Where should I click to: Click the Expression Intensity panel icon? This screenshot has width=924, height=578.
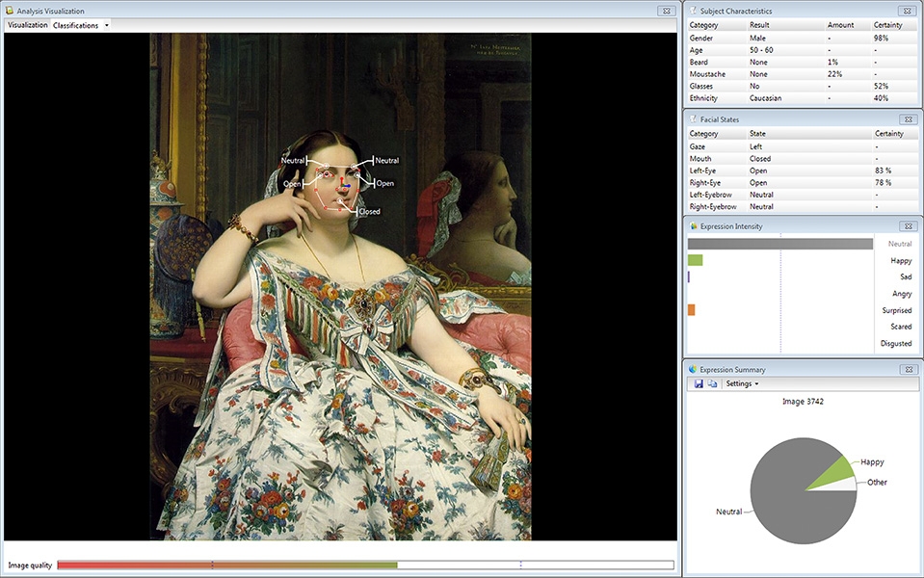pos(693,226)
